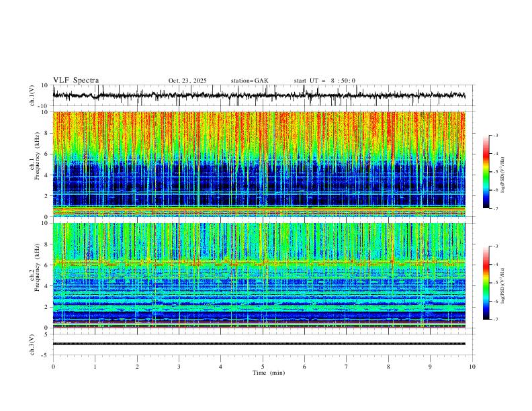
Task: Click the "station=GAK" label
Action: coord(249,81)
